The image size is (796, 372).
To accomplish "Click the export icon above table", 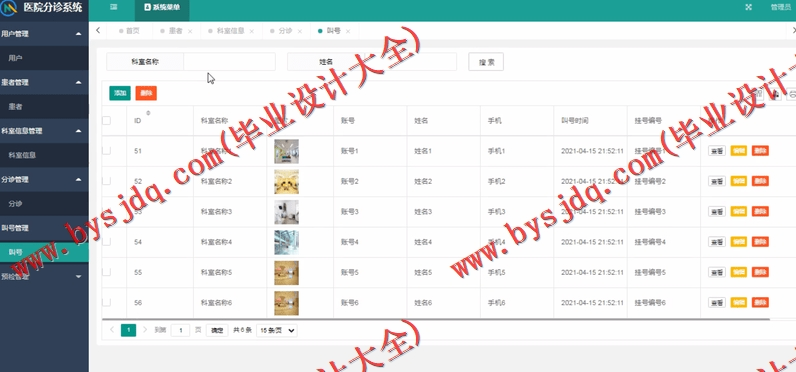I will pos(775,94).
